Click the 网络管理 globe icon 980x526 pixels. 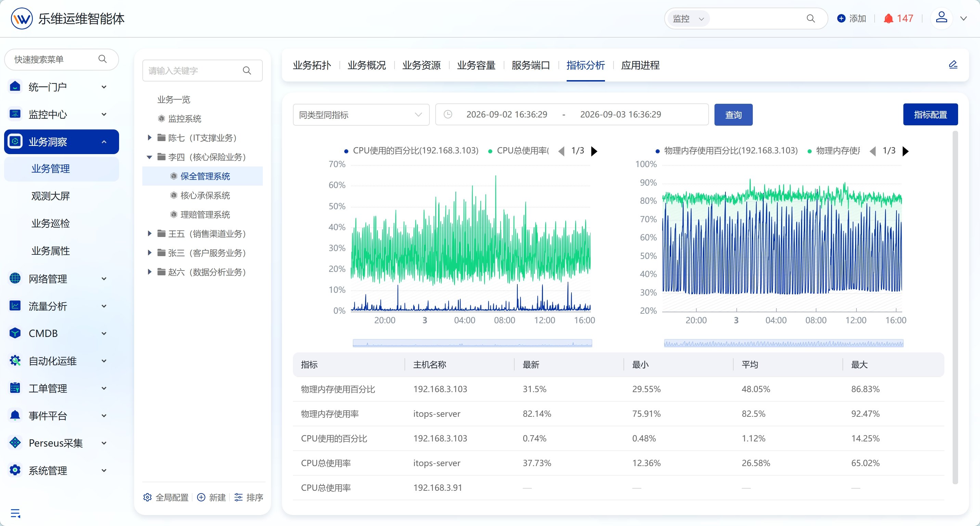(x=15, y=278)
